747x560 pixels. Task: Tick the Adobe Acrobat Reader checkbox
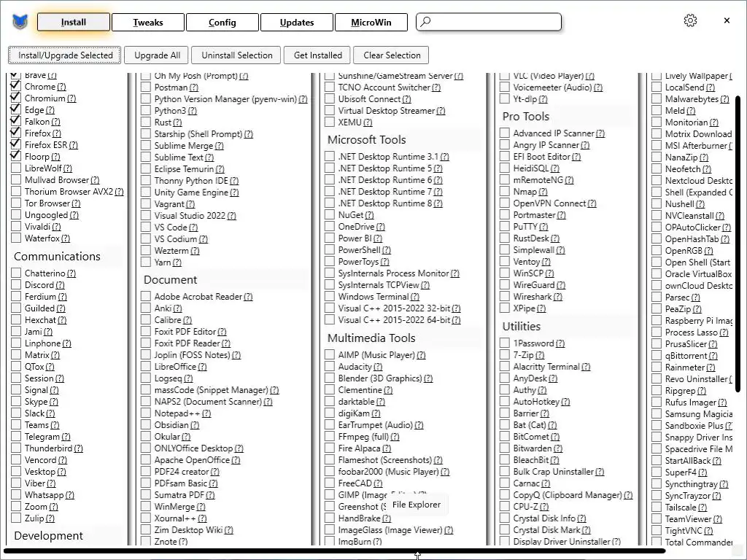[146, 296]
